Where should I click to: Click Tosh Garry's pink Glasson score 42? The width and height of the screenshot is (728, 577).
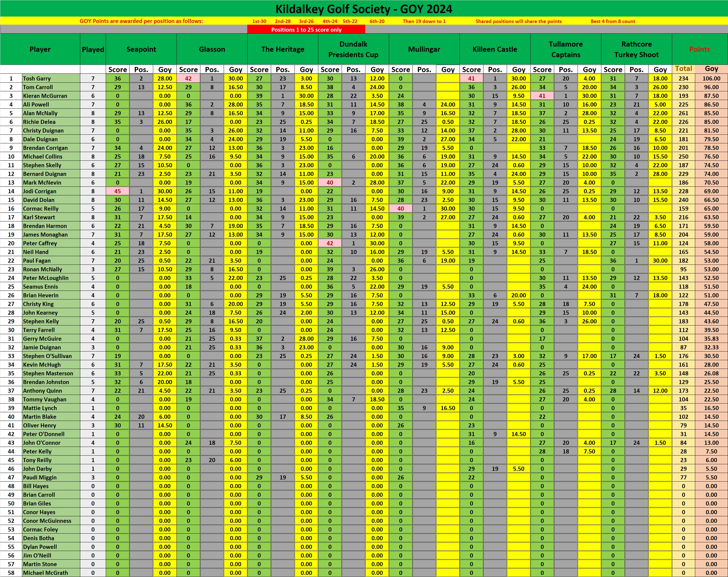[x=188, y=78]
